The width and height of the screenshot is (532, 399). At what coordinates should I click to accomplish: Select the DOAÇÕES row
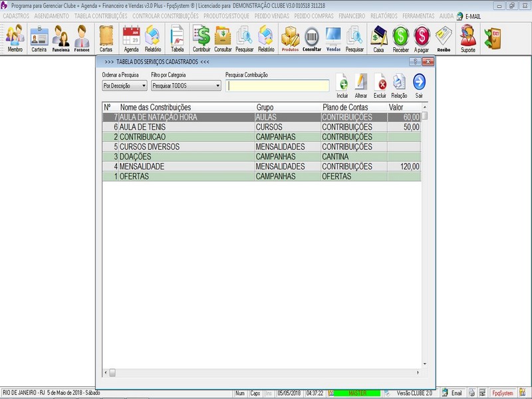pos(261,157)
